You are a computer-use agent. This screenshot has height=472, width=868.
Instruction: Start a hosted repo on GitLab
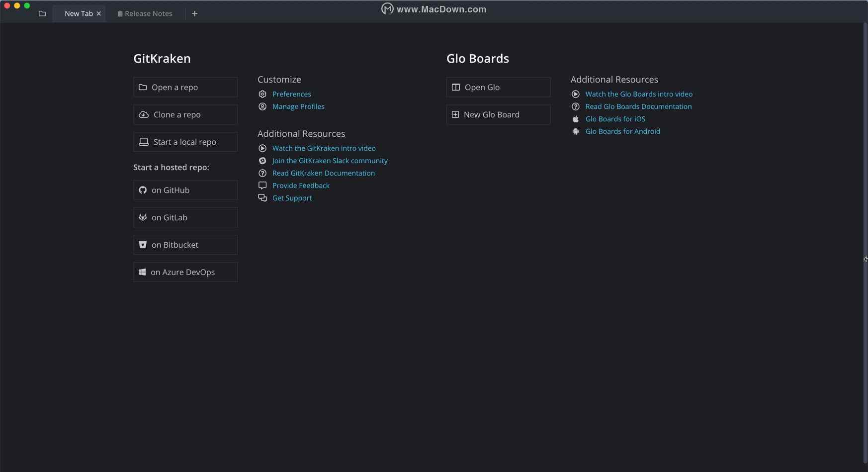click(x=185, y=217)
